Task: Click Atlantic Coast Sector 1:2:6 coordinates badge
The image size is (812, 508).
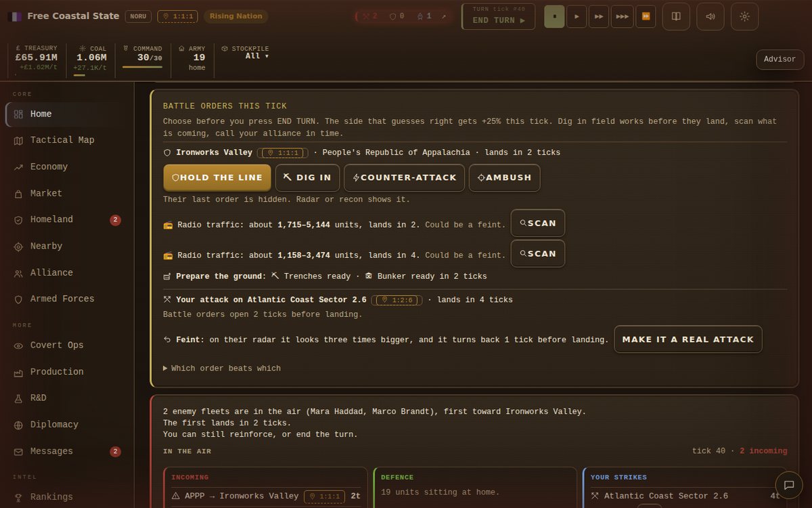Action: [397, 300]
